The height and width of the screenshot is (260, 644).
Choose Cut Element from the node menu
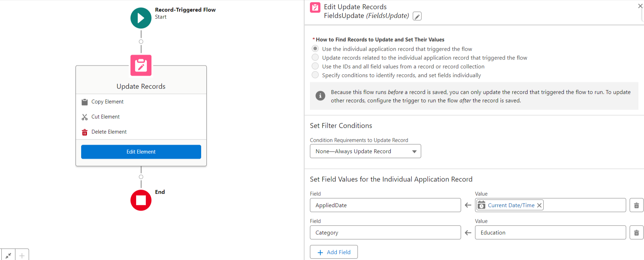(105, 117)
